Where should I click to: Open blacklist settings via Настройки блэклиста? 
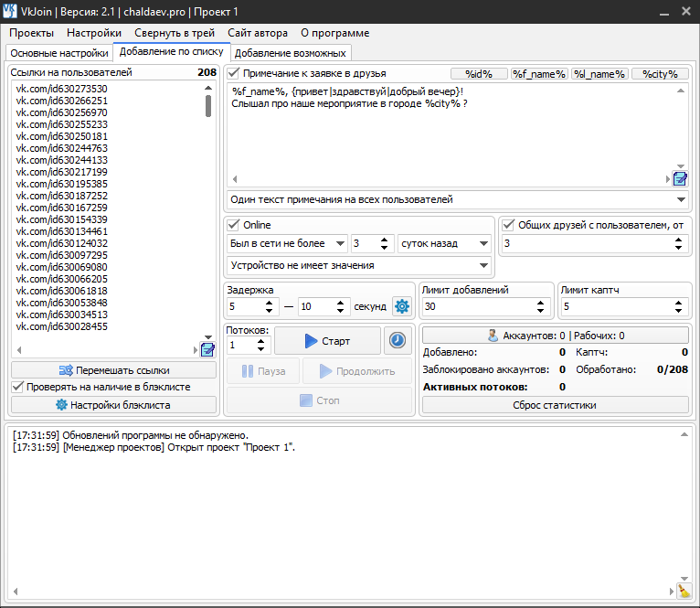114,404
